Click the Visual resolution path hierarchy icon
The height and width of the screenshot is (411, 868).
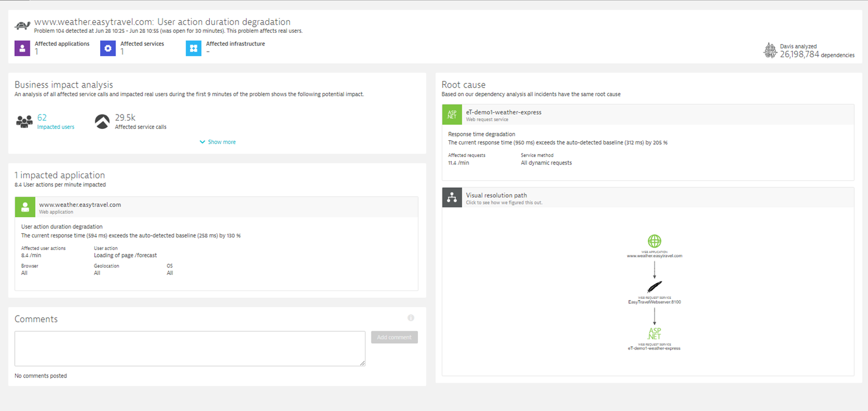tap(452, 197)
